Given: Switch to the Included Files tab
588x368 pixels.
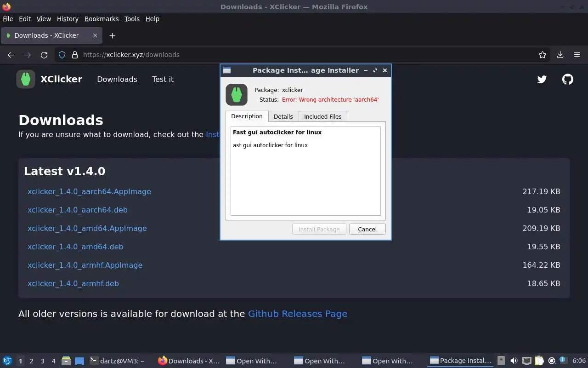Looking at the screenshot, I should 323,116.
